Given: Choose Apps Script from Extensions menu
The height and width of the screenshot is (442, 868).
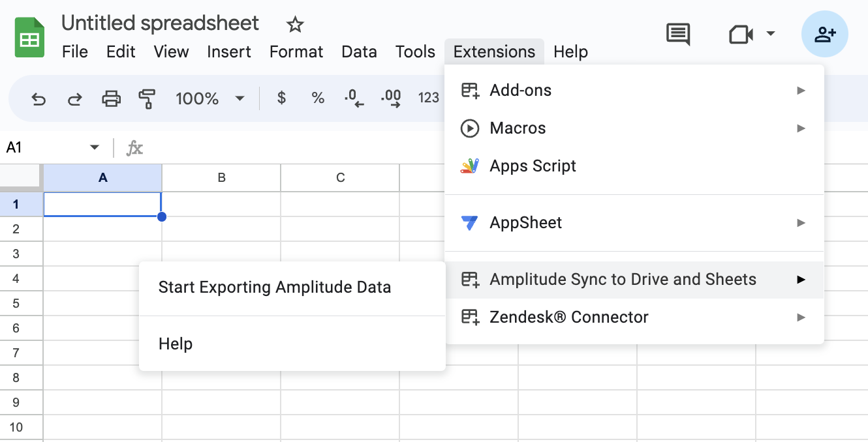Looking at the screenshot, I should (533, 166).
